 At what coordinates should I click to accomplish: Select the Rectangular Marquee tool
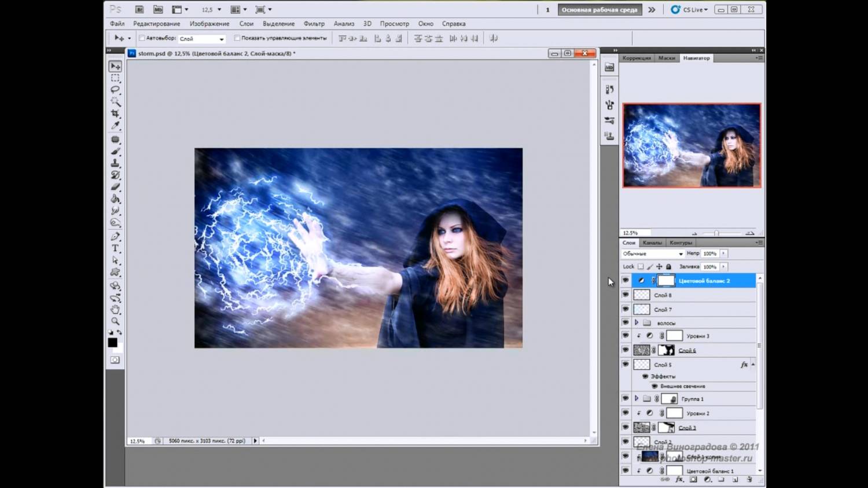(x=115, y=78)
